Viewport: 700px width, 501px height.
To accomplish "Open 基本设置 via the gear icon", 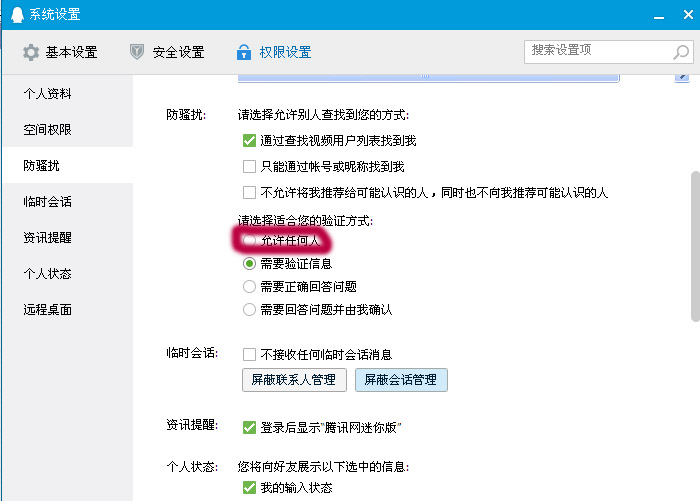I will [31, 52].
